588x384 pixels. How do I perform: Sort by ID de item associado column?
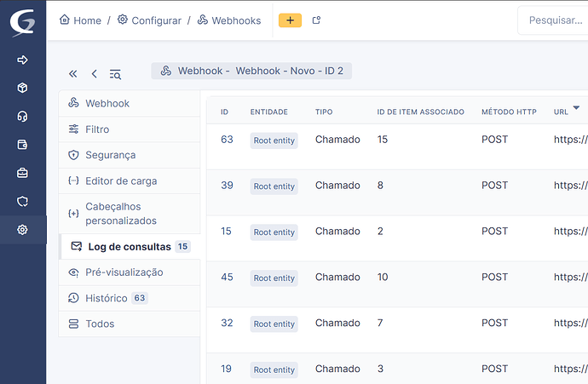420,112
